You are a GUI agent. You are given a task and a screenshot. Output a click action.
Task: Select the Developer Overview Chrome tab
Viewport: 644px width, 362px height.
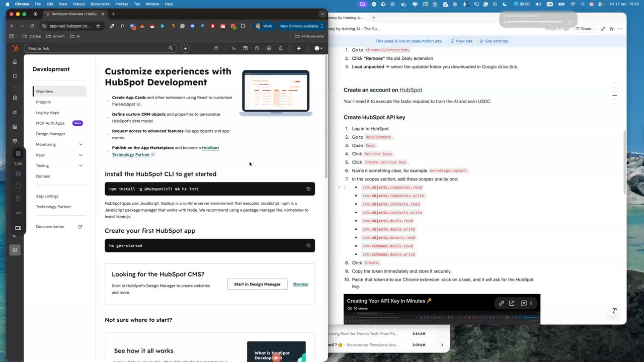click(74, 14)
